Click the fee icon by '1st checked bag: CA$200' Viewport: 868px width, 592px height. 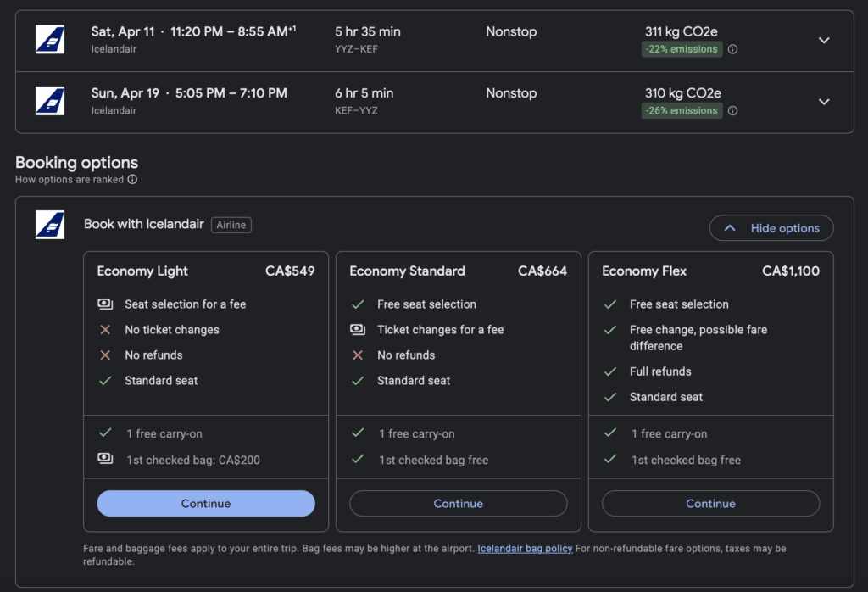pyautogui.click(x=105, y=459)
